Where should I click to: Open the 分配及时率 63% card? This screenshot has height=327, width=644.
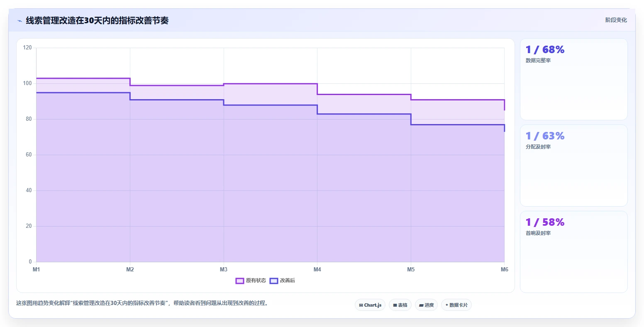pos(573,166)
